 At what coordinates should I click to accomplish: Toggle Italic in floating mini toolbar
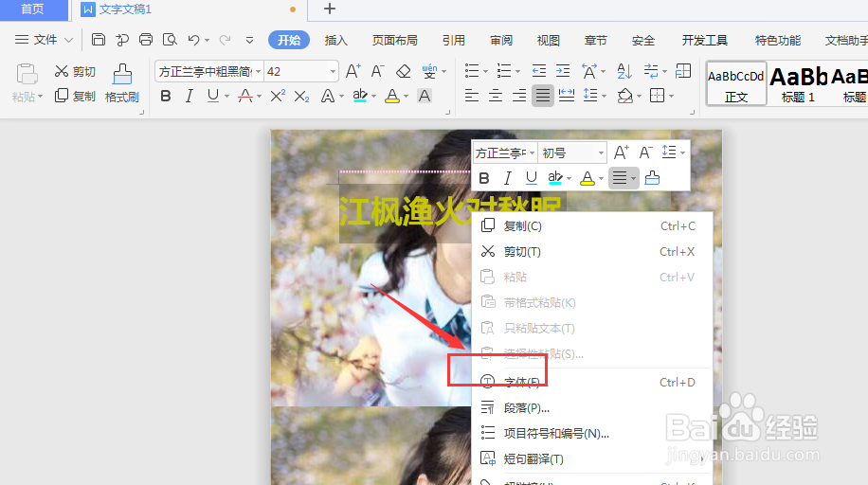[508, 178]
